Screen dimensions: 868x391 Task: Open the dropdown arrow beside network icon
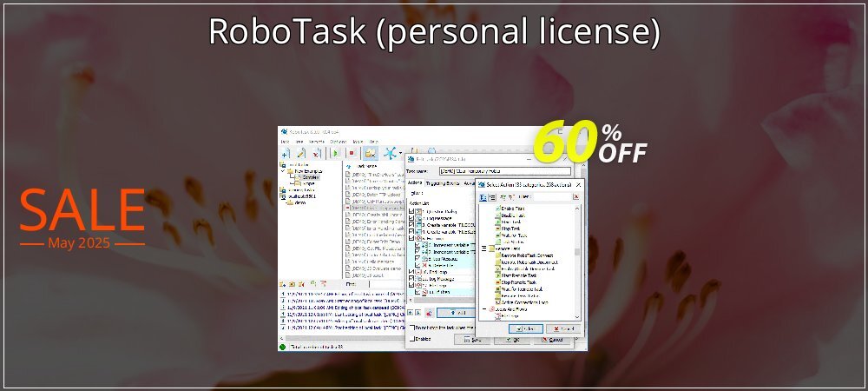(401, 153)
